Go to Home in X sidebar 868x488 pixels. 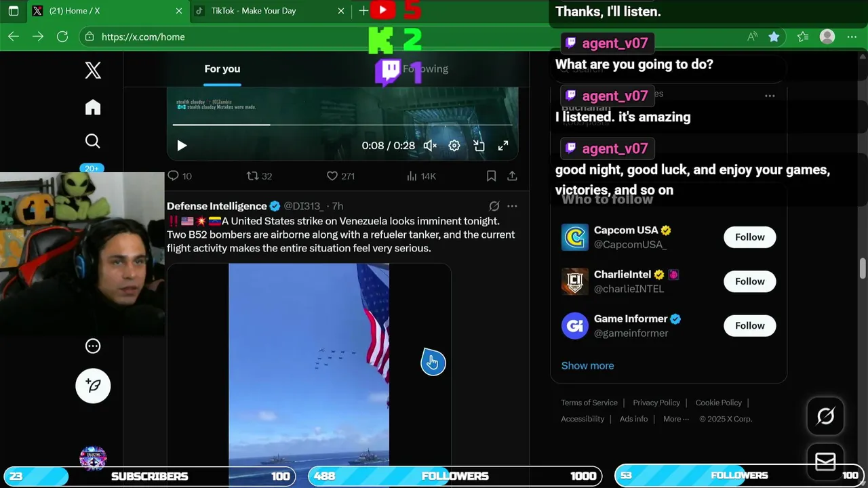[93, 107]
